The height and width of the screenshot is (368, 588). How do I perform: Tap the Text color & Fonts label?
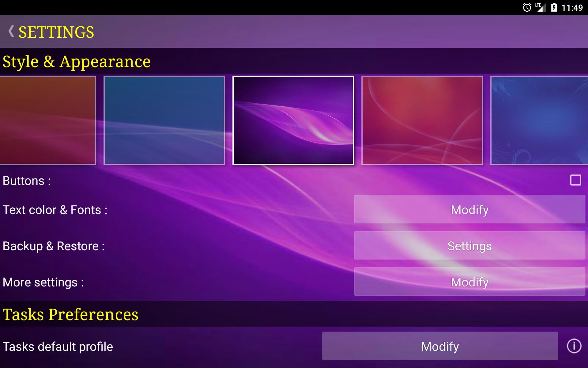[x=55, y=210]
